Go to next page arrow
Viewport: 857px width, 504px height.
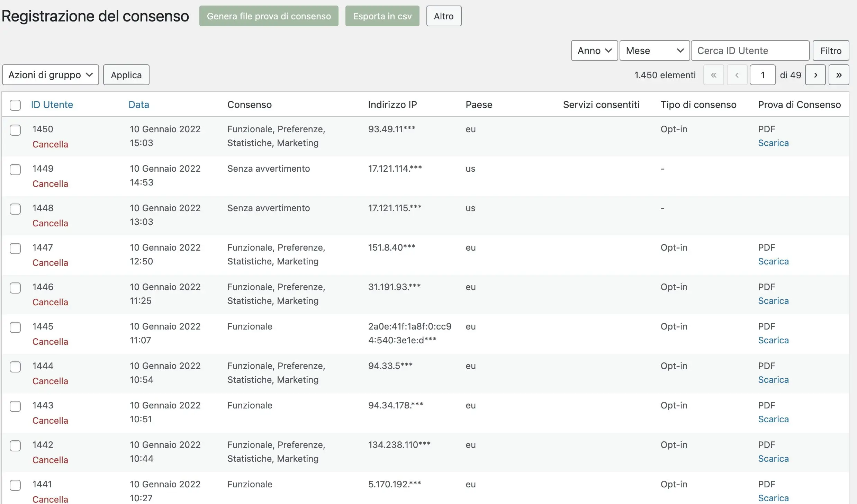(x=815, y=75)
